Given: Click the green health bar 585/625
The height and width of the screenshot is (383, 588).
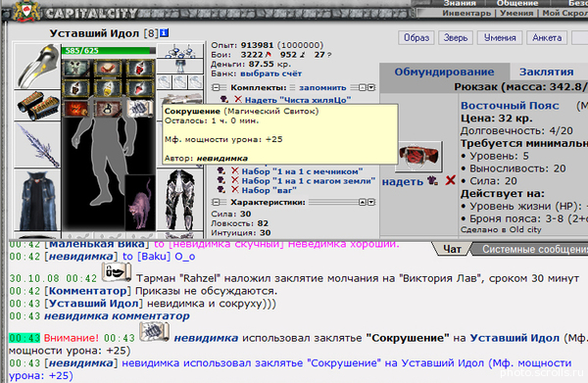Looking at the screenshot, I should 109,51.
